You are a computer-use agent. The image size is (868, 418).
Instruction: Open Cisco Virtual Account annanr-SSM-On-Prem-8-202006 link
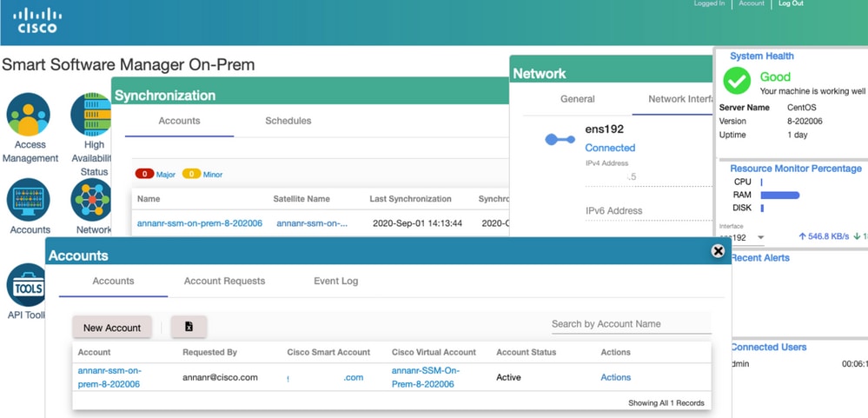(x=426, y=377)
